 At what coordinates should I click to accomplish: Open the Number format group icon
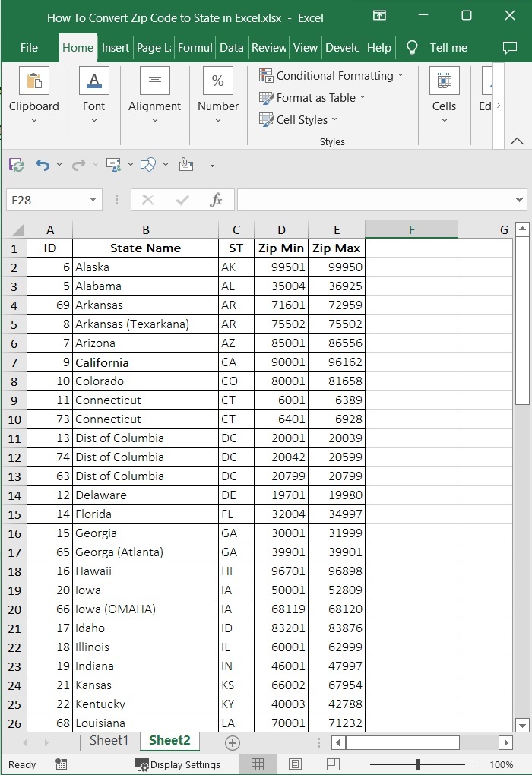click(218, 81)
